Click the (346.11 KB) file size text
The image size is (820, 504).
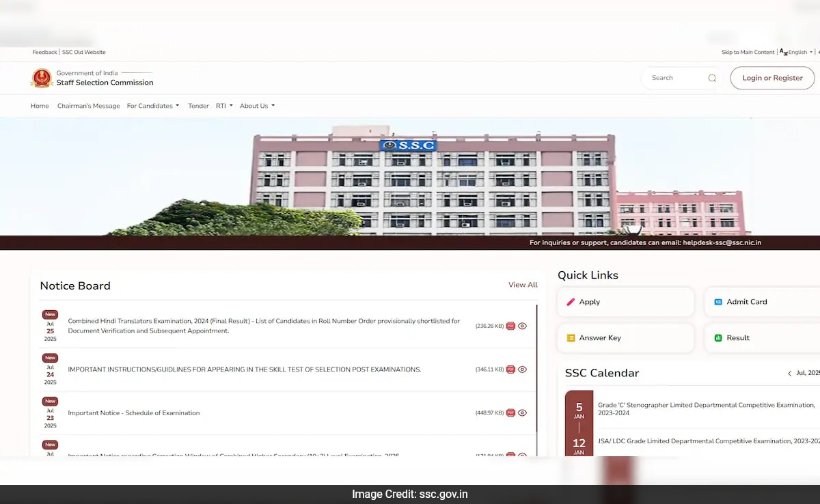pyautogui.click(x=489, y=369)
